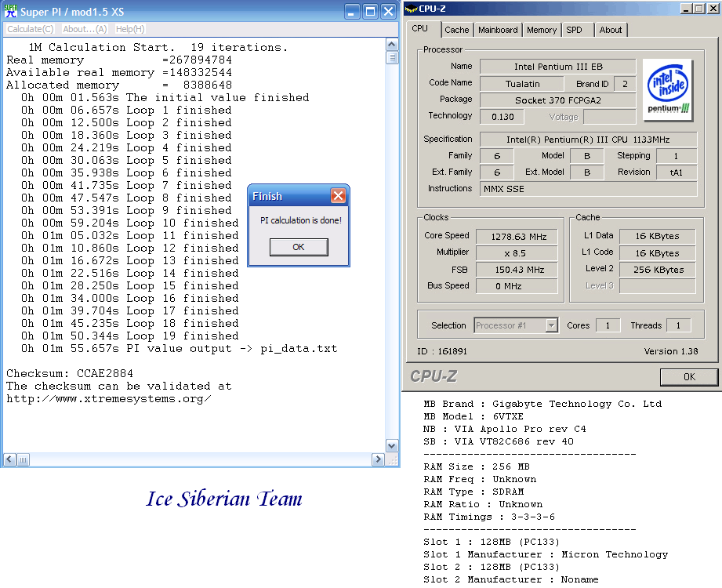722x588 pixels.
Task: Click the Checksum: CCAE2884 line
Action: tap(70, 373)
